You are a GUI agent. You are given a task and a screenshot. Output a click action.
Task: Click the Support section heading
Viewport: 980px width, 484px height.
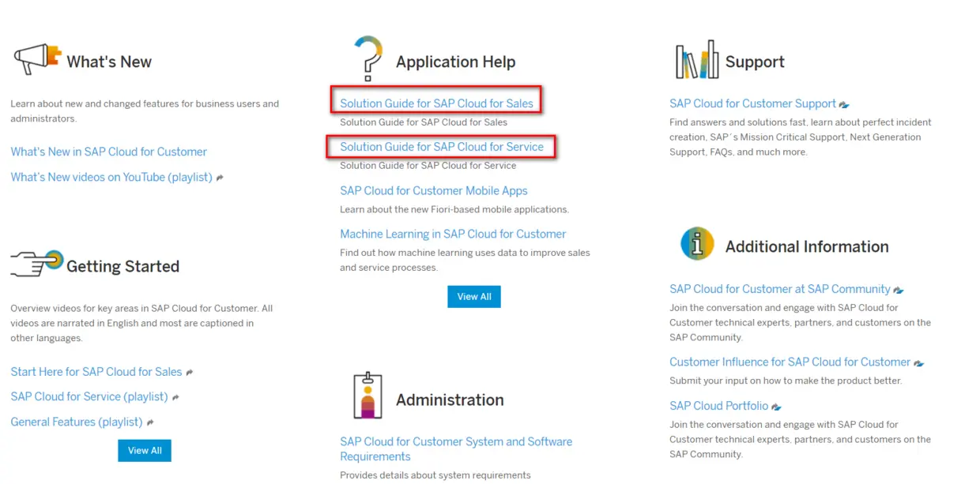tap(755, 62)
